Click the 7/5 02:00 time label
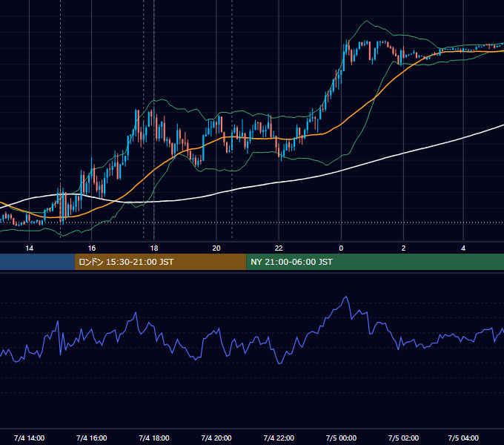The width and height of the screenshot is (504, 445). point(403,438)
